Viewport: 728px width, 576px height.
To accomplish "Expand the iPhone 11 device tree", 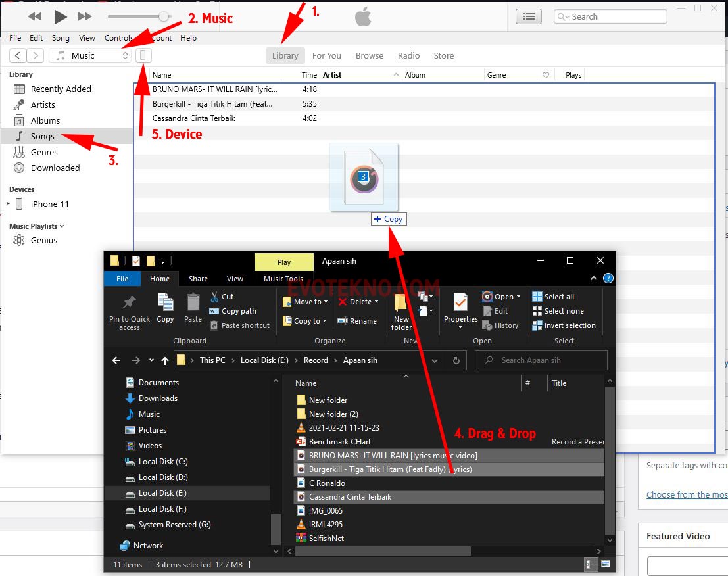I will (9, 204).
